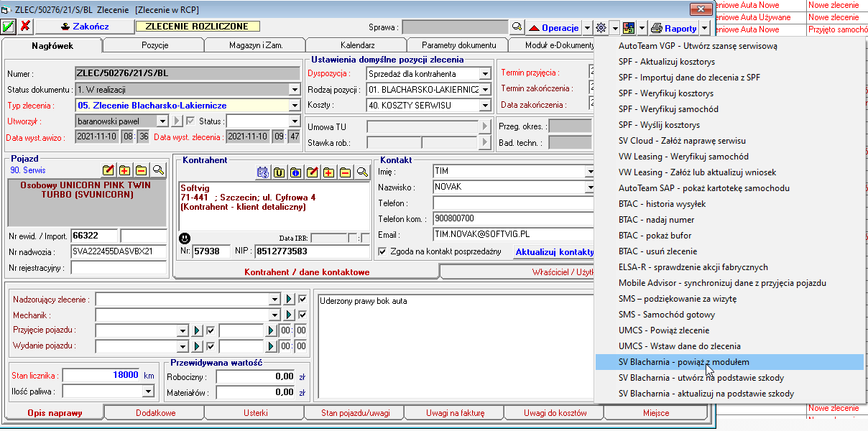Toggle checkbox on Nadzorujący zlecenie row
Viewport: 868px width, 431px height.
[x=303, y=299]
